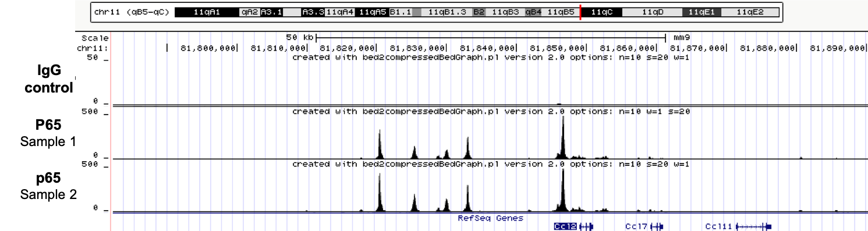The width and height of the screenshot is (868, 231).
Task: Click tallest p65 Sample 2 peak near Ccl2
Action: 563,189
